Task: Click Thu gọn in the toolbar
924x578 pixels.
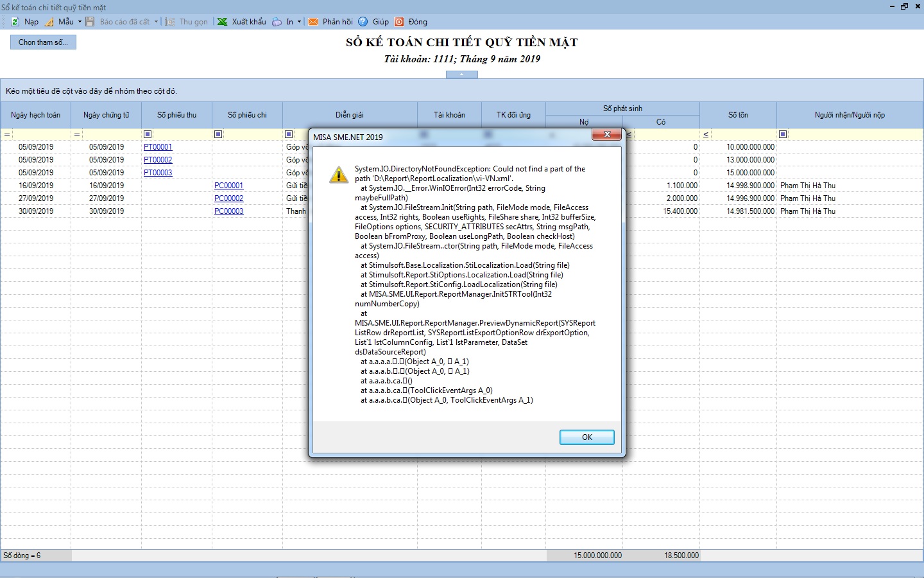Action: 194,22
